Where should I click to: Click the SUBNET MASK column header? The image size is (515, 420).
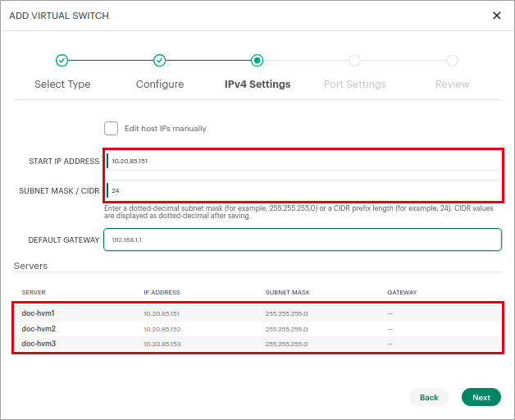pyautogui.click(x=287, y=293)
